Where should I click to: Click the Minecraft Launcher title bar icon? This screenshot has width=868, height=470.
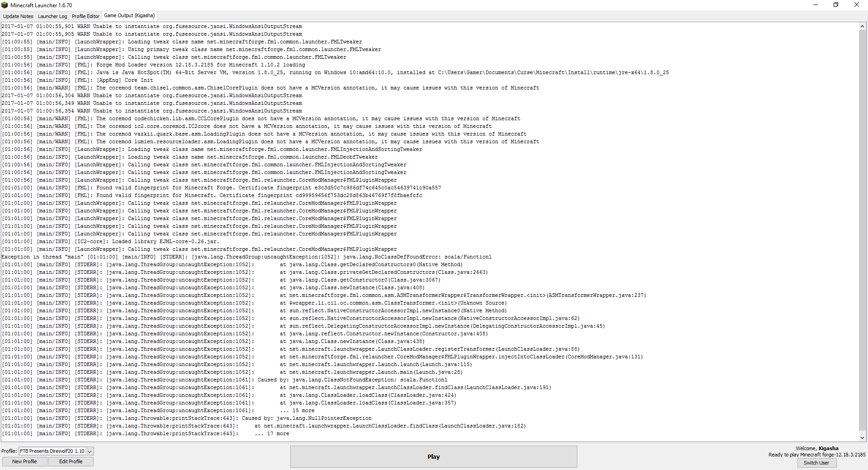[x=5, y=5]
